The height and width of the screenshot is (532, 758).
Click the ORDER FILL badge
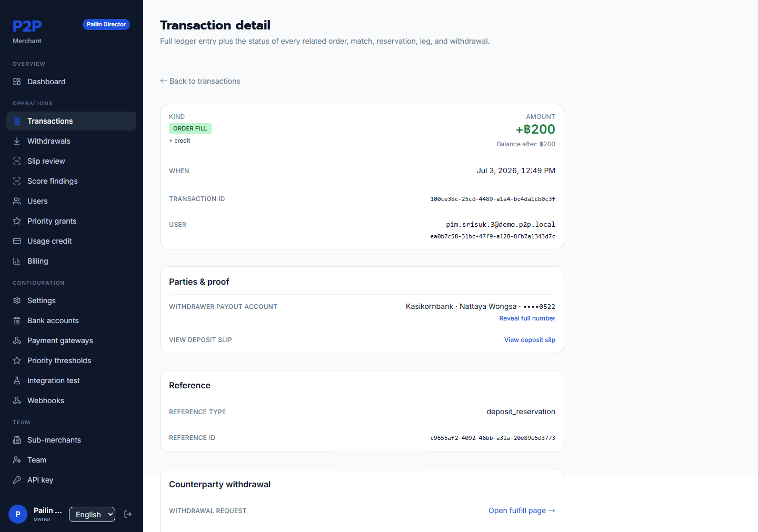pos(190,128)
